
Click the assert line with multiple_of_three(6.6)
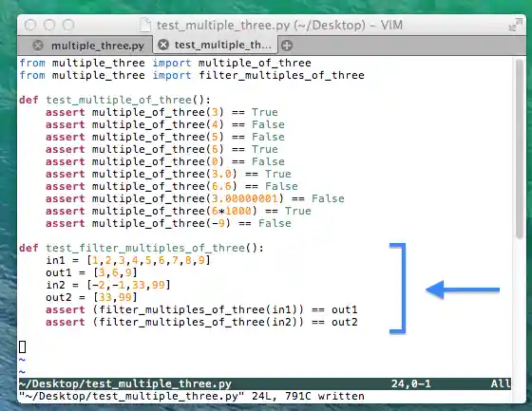(x=172, y=186)
